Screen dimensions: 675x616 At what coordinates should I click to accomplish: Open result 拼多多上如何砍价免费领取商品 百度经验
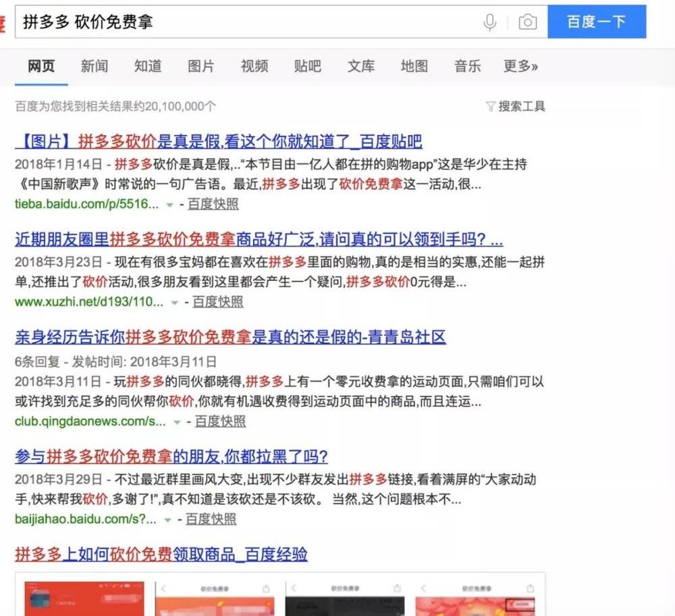161,554
